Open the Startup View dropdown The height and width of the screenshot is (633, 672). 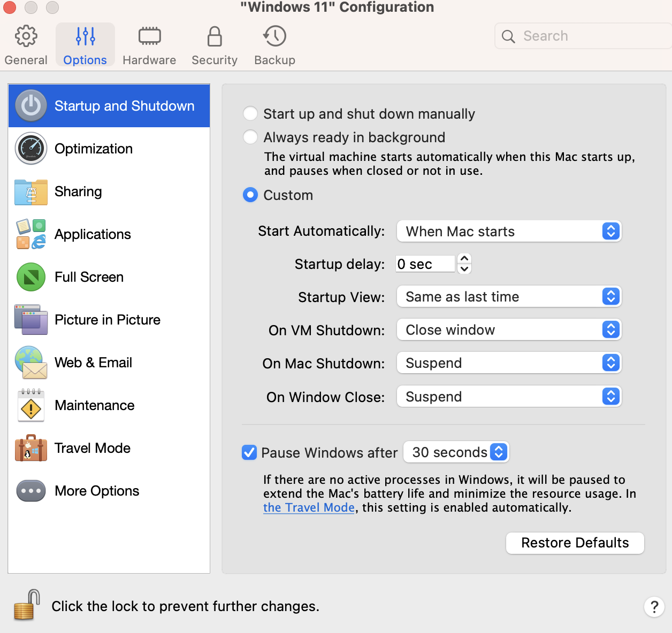(x=509, y=296)
